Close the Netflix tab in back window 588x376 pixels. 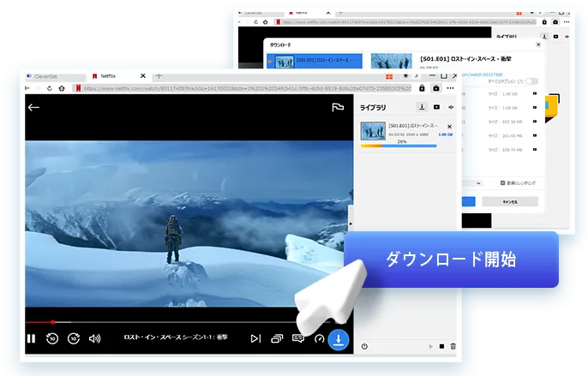(328, 13)
